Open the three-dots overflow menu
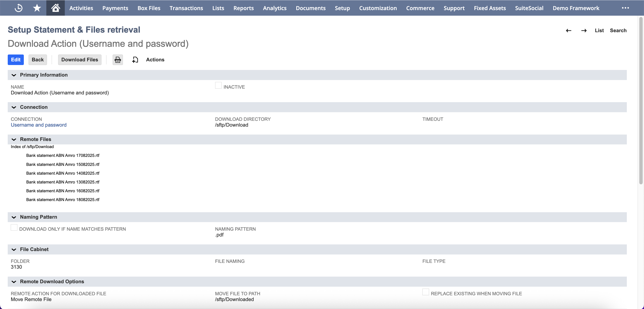 [625, 8]
